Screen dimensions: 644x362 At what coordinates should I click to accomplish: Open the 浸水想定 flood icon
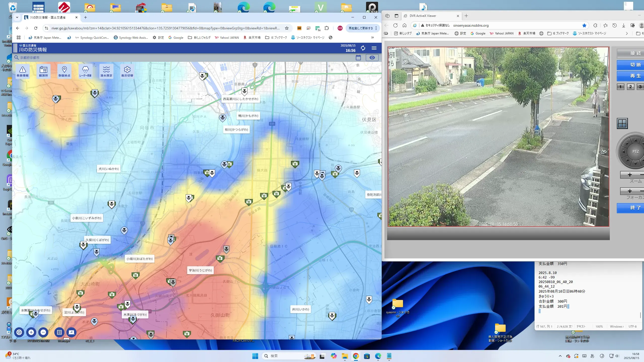pyautogui.click(x=106, y=71)
